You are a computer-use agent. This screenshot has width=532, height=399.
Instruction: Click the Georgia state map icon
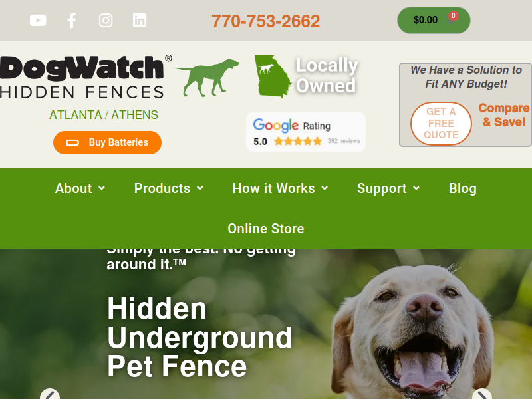coord(273,76)
